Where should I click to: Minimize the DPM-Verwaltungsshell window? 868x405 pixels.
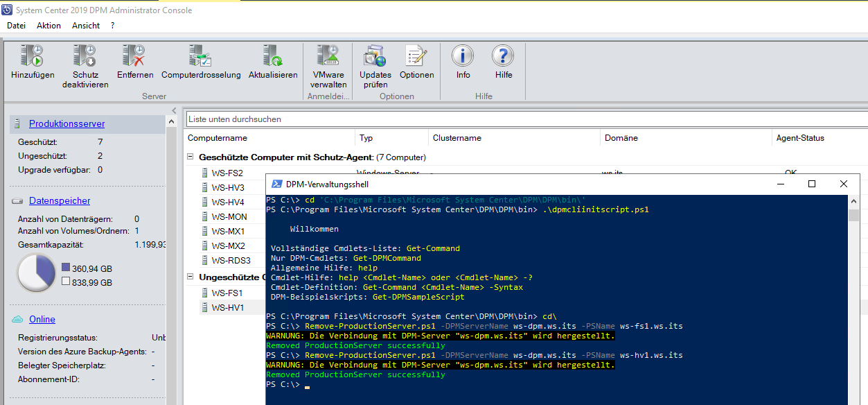(781, 184)
